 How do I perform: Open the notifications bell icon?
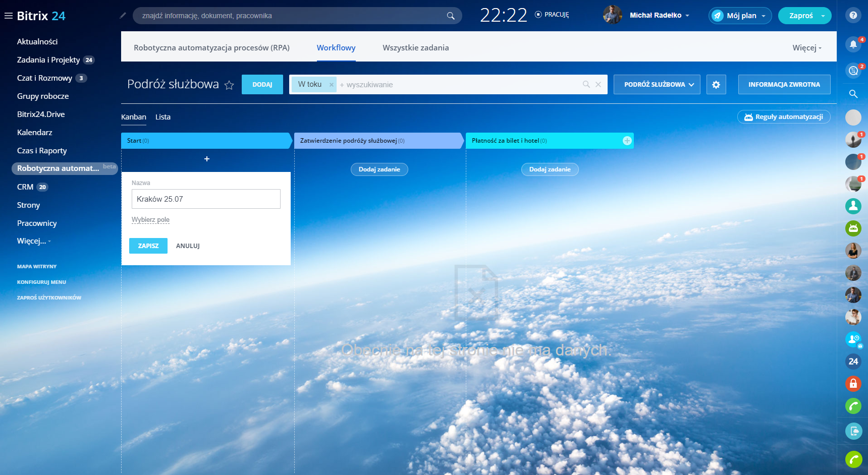point(853,44)
